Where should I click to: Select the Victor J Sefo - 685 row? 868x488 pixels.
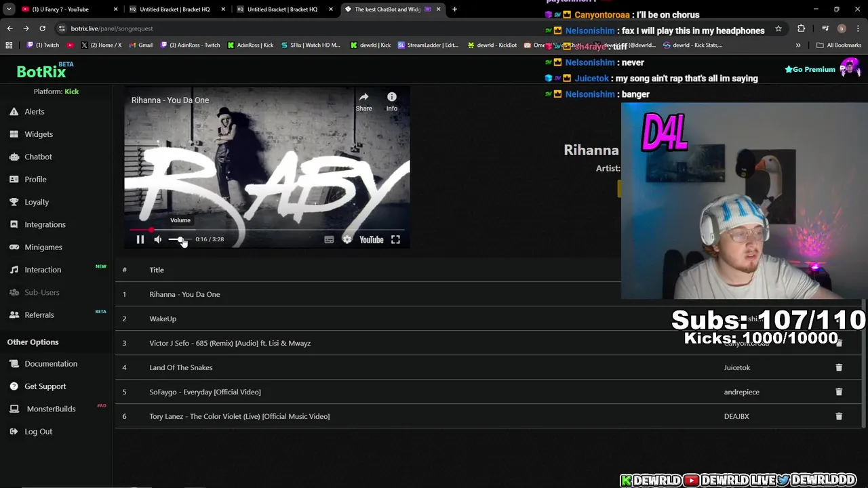click(x=488, y=343)
